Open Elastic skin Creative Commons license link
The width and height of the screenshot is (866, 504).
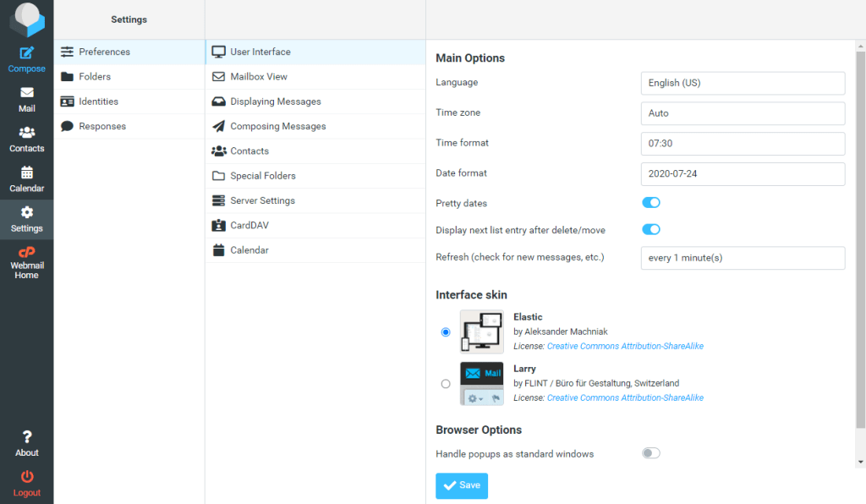[625, 347]
